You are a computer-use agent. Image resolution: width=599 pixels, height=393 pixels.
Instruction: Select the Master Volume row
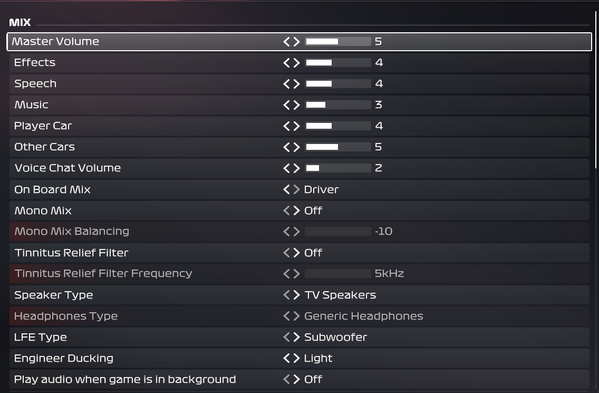(x=299, y=42)
